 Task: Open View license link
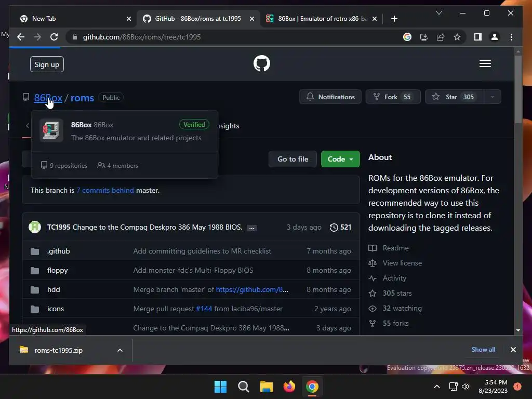[x=402, y=263]
